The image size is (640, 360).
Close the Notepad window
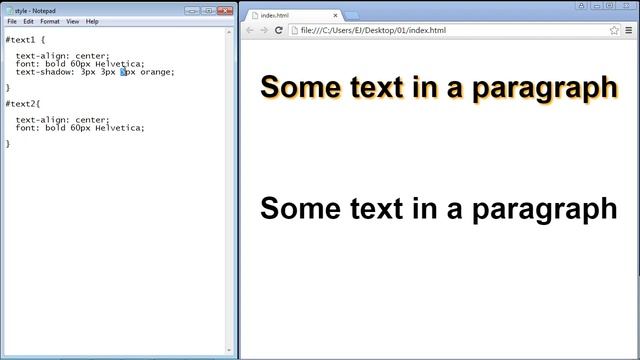click(225, 11)
